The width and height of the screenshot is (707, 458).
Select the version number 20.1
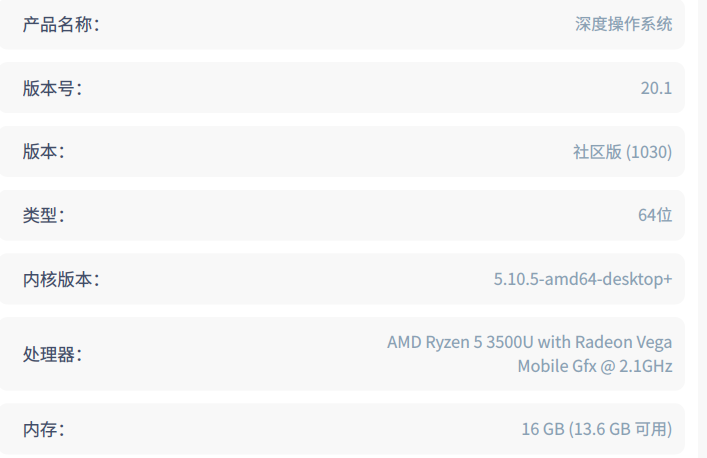coord(656,88)
